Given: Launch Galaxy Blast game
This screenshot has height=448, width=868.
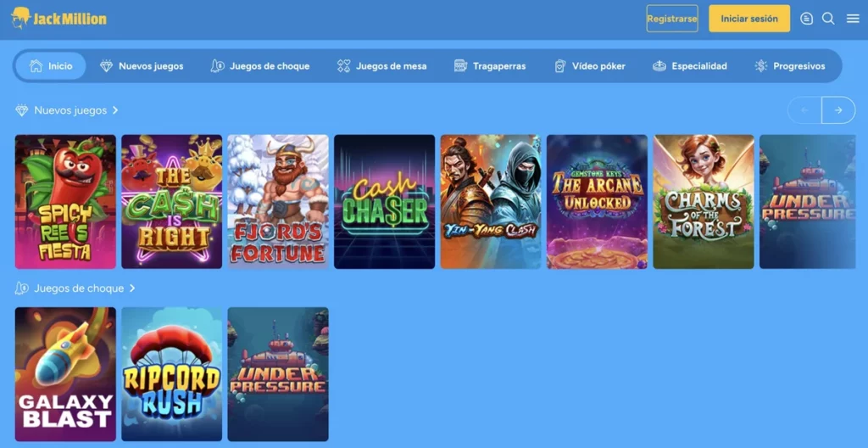Looking at the screenshot, I should (65, 374).
